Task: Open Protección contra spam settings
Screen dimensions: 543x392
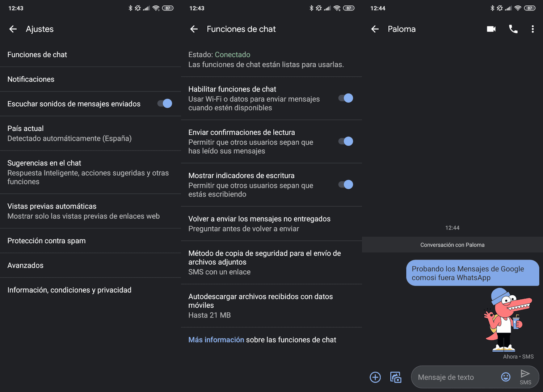Action: (90, 241)
